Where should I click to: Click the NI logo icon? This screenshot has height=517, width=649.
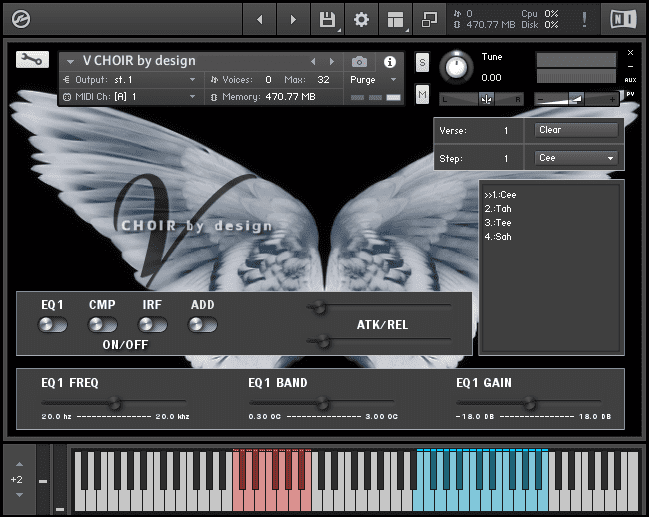coord(623,19)
